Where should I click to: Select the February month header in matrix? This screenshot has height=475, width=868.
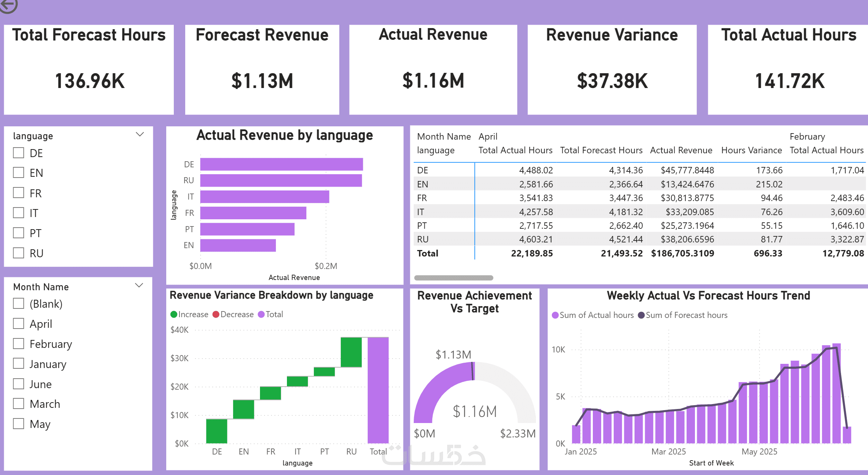tap(807, 137)
